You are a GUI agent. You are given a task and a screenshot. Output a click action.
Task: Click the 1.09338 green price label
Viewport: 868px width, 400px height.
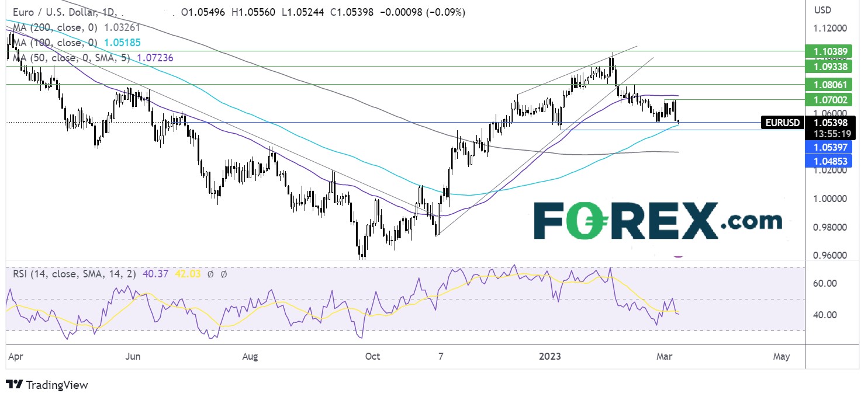(x=828, y=67)
